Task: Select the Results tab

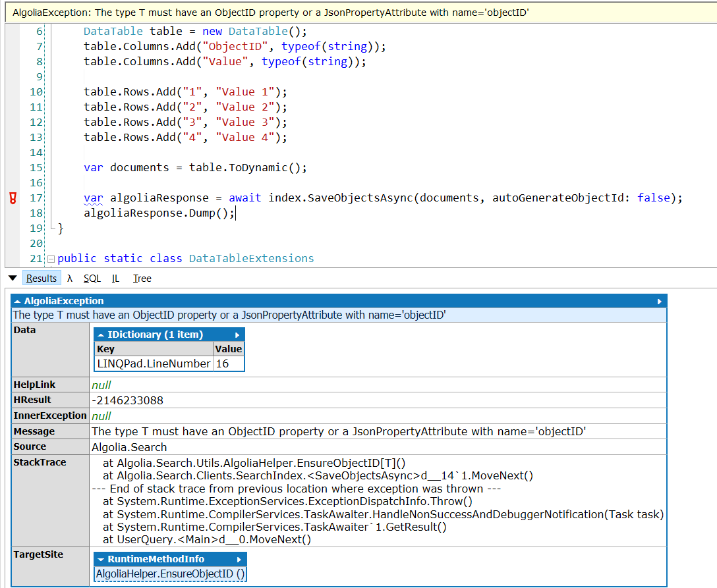Action: [x=42, y=278]
